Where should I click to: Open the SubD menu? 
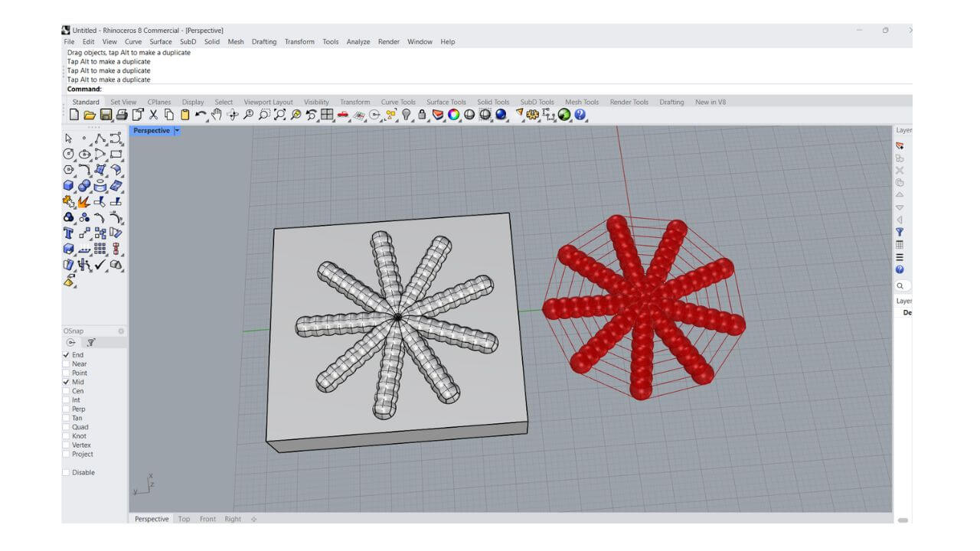click(x=188, y=42)
